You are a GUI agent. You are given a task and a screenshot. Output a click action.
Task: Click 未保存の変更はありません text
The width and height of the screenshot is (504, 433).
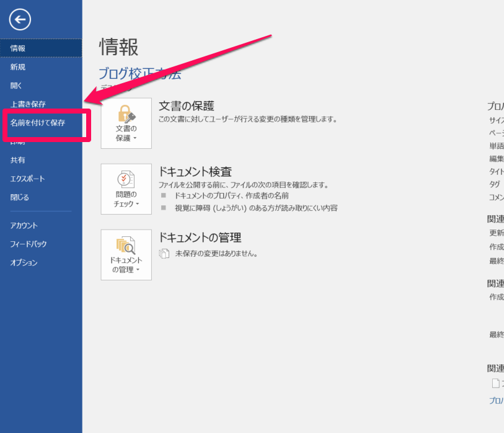(216, 254)
